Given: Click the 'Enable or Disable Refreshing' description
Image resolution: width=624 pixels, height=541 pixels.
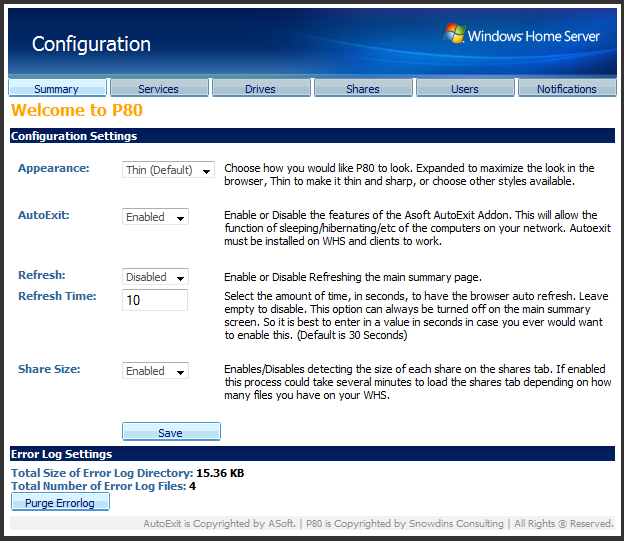Looking at the screenshot, I should [353, 277].
